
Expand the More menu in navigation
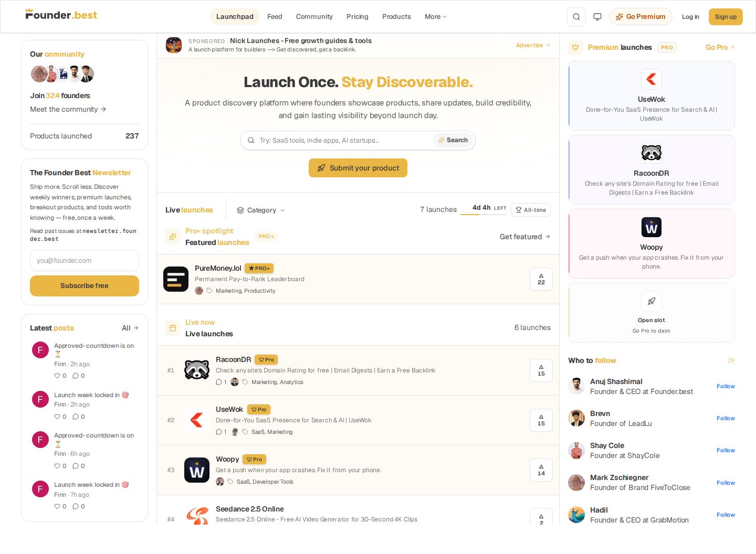click(436, 17)
